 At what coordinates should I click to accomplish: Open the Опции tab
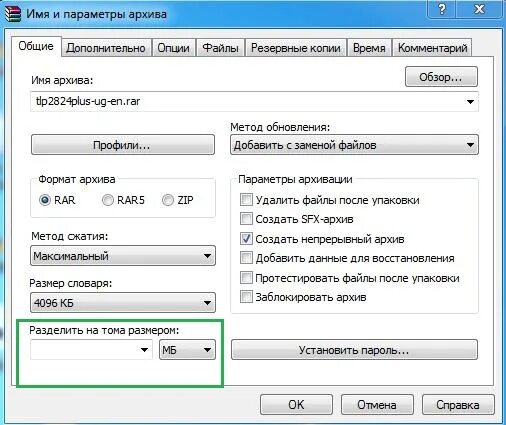[x=173, y=48]
